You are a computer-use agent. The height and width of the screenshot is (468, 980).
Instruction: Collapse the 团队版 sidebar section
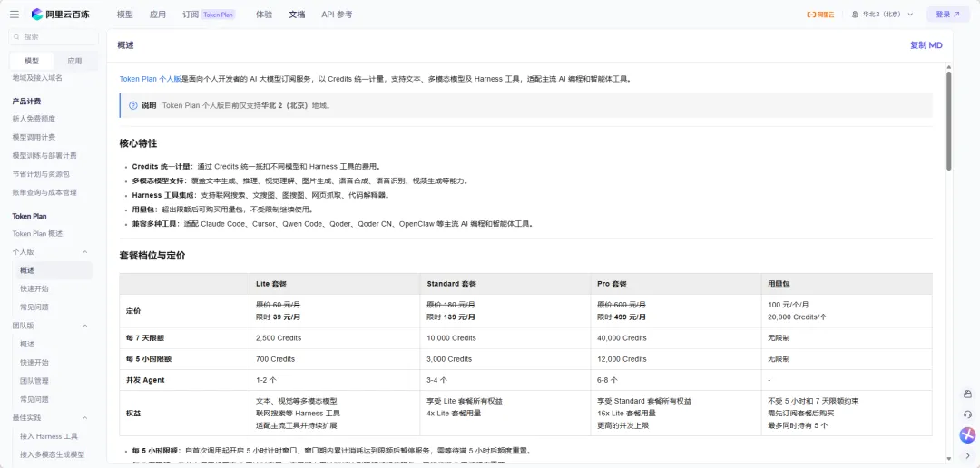85,326
